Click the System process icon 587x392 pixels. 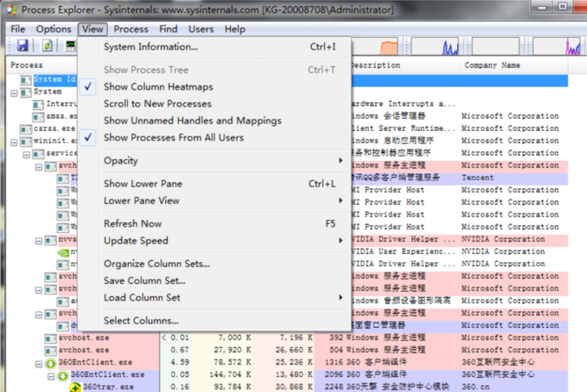point(25,91)
